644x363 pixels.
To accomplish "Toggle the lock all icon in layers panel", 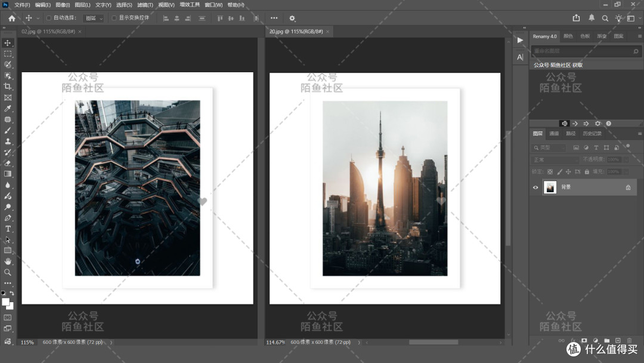I will pyautogui.click(x=587, y=171).
